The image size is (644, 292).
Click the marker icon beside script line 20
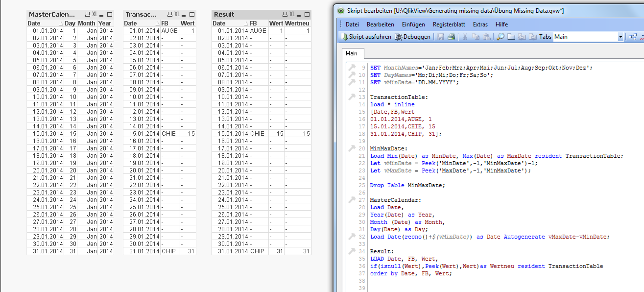351,148
